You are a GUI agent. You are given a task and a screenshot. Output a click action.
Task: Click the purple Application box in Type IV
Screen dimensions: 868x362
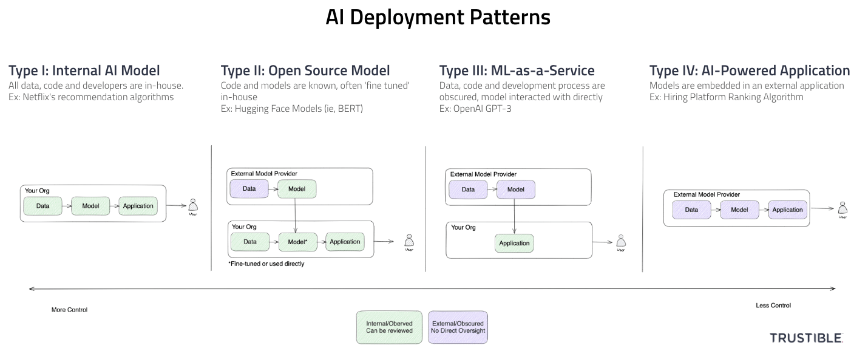tap(787, 210)
